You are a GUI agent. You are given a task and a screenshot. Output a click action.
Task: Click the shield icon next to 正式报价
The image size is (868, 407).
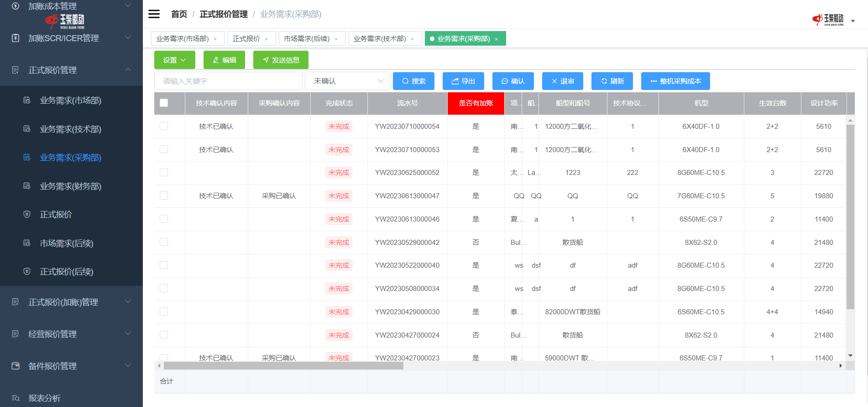point(27,214)
